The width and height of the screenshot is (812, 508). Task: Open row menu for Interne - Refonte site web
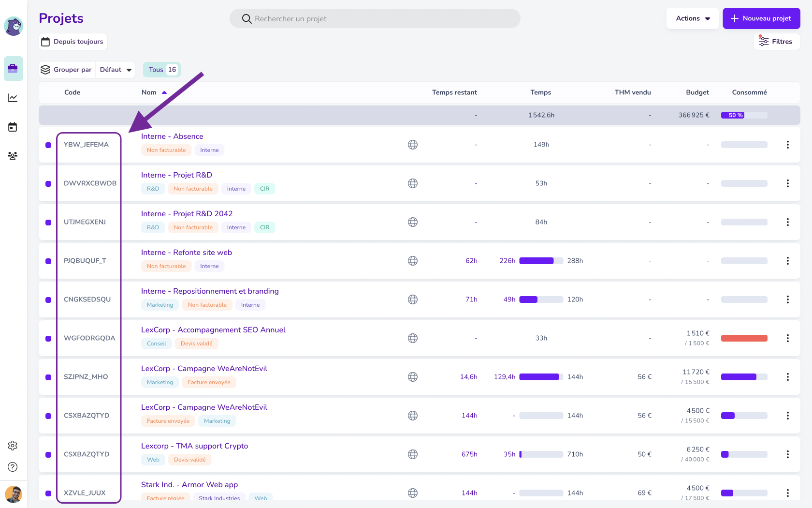(x=788, y=261)
